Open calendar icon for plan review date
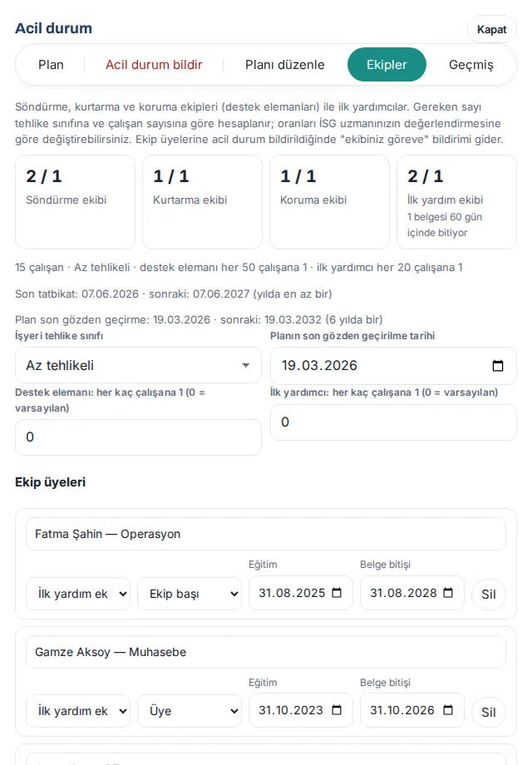 (497, 365)
